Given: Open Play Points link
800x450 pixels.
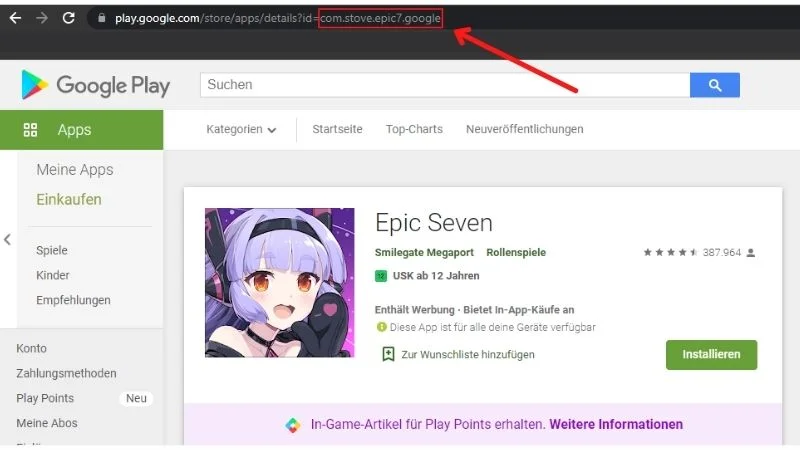Looking at the screenshot, I should [x=45, y=398].
